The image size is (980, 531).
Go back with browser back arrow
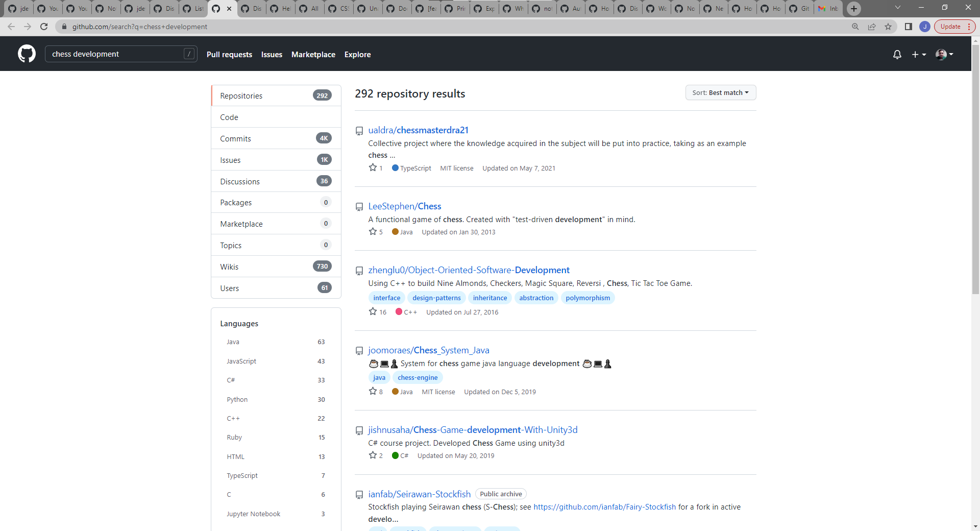tap(11, 27)
